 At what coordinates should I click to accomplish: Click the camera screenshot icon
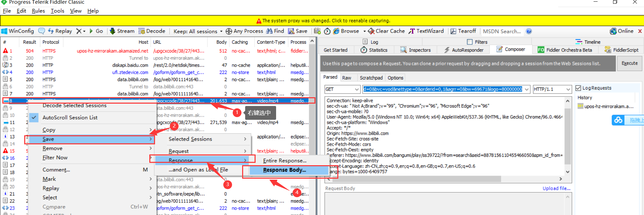point(317,31)
